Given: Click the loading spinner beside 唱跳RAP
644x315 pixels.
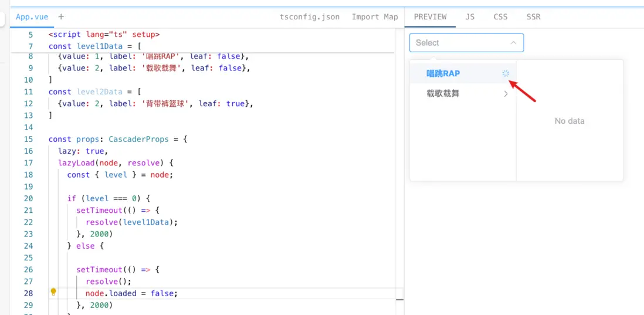Looking at the screenshot, I should [x=506, y=73].
